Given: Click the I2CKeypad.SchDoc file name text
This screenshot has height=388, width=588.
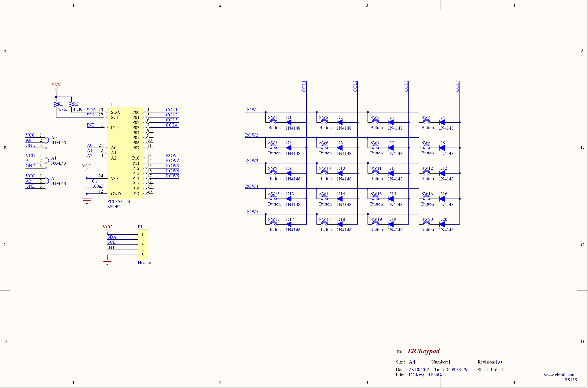Looking at the screenshot, I should tap(427, 375).
